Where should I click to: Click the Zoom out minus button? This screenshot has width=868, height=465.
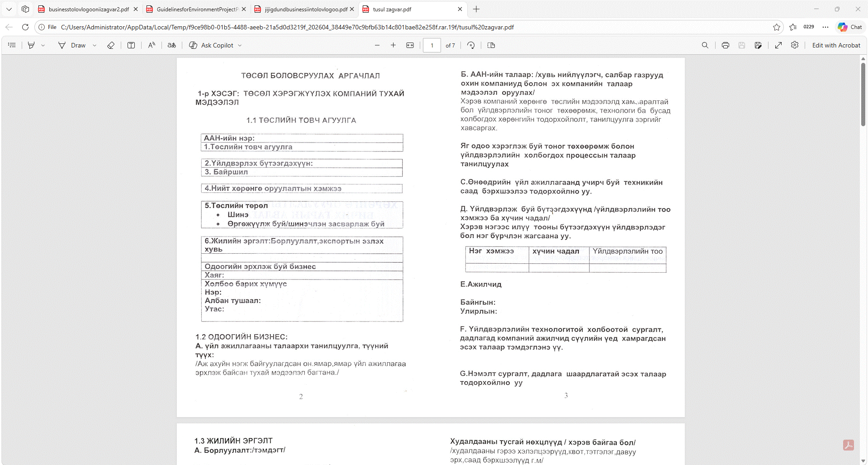click(377, 45)
